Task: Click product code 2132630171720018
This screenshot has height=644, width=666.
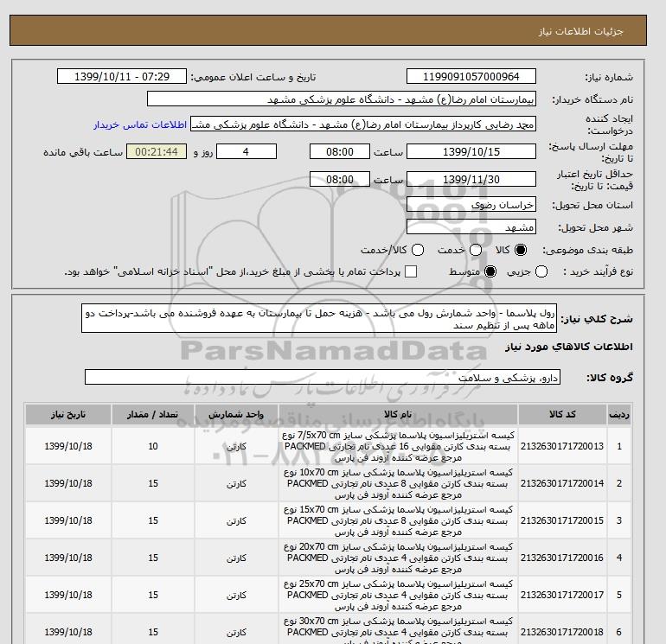Action: (x=562, y=632)
